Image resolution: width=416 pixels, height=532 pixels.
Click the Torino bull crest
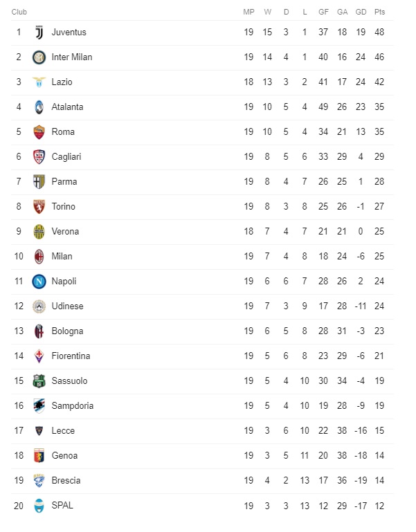[x=39, y=207]
